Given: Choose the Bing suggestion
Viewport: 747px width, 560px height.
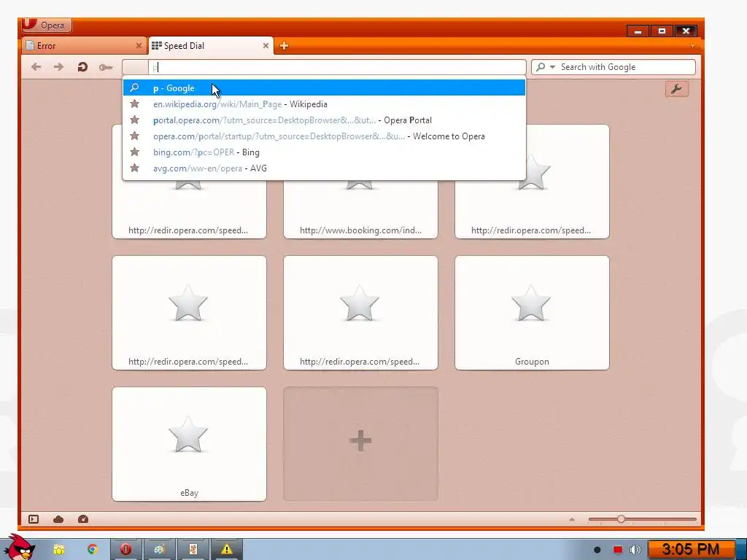Looking at the screenshot, I should [x=324, y=152].
